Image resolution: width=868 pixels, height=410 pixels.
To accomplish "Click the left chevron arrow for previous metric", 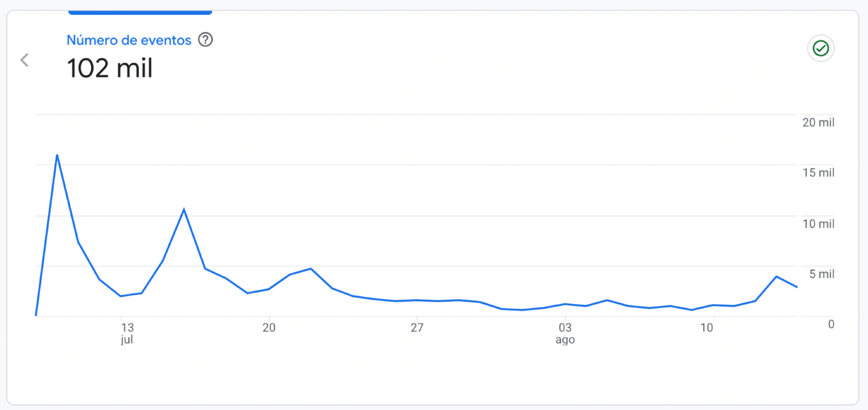I will [25, 60].
